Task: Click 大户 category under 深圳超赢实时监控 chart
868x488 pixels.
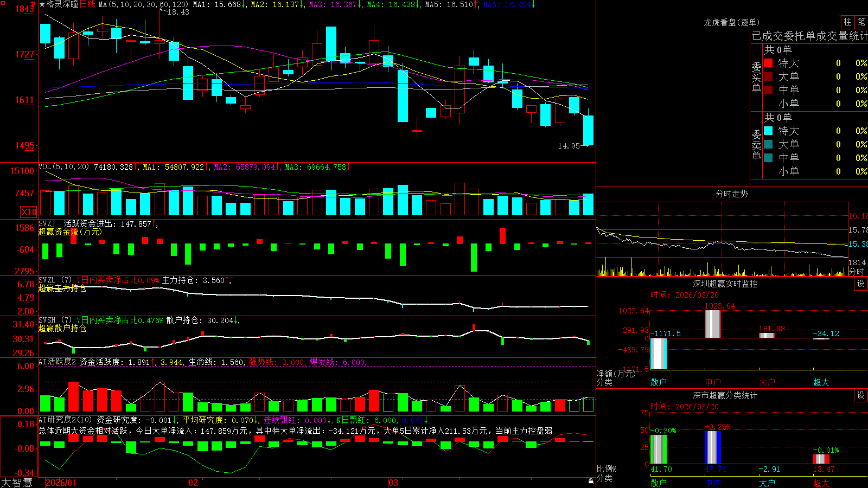Action: click(x=767, y=382)
